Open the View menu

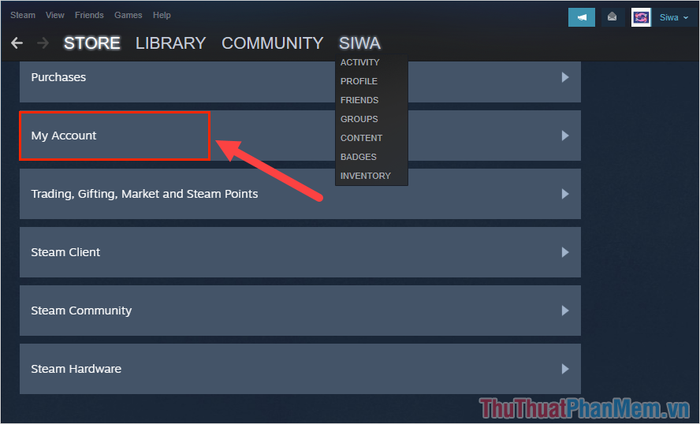(55, 15)
